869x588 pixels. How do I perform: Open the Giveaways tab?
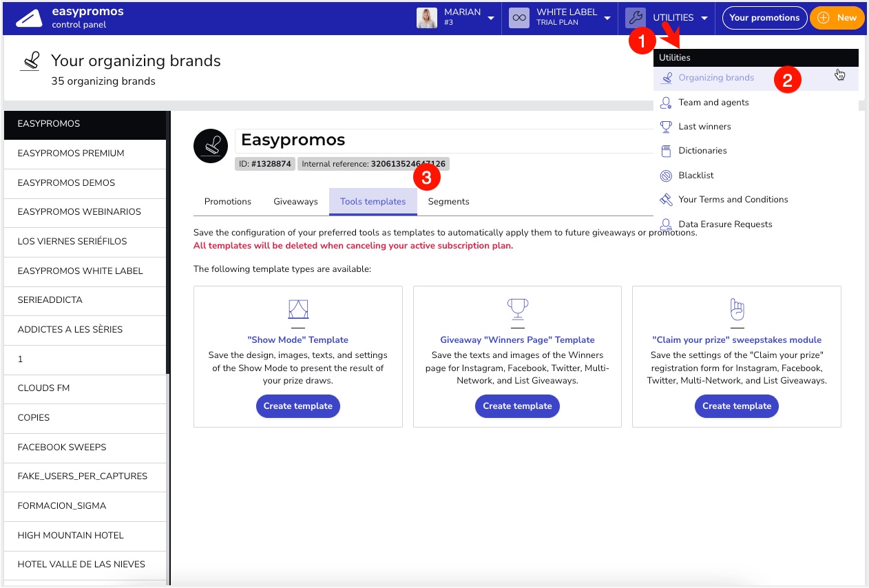coord(295,202)
